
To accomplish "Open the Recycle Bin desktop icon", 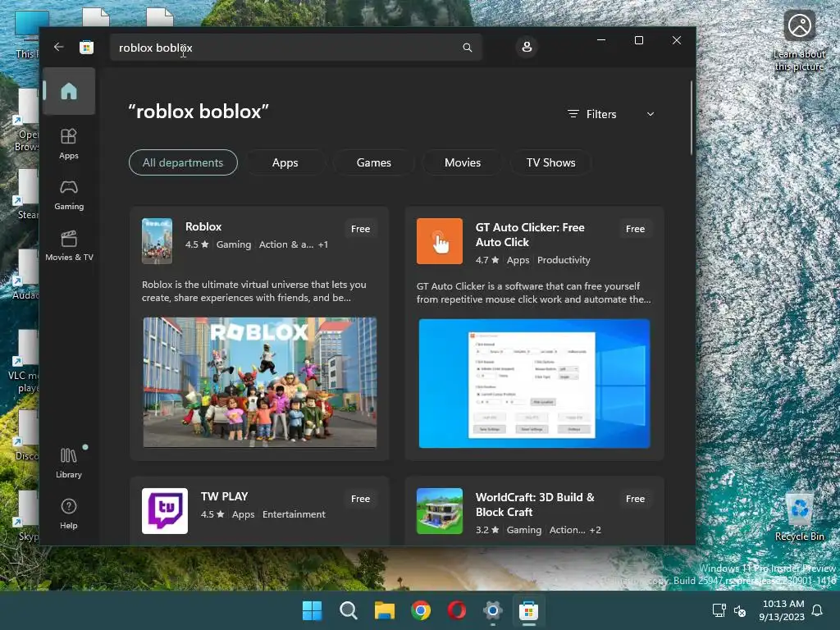I will (799, 517).
